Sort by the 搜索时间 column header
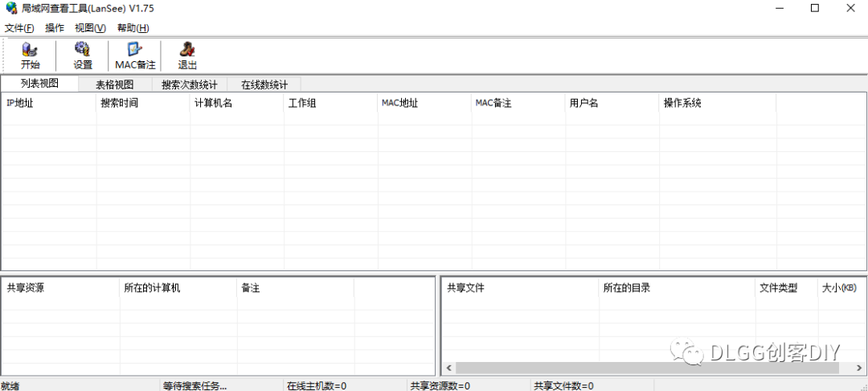868x391 pixels. click(x=143, y=103)
